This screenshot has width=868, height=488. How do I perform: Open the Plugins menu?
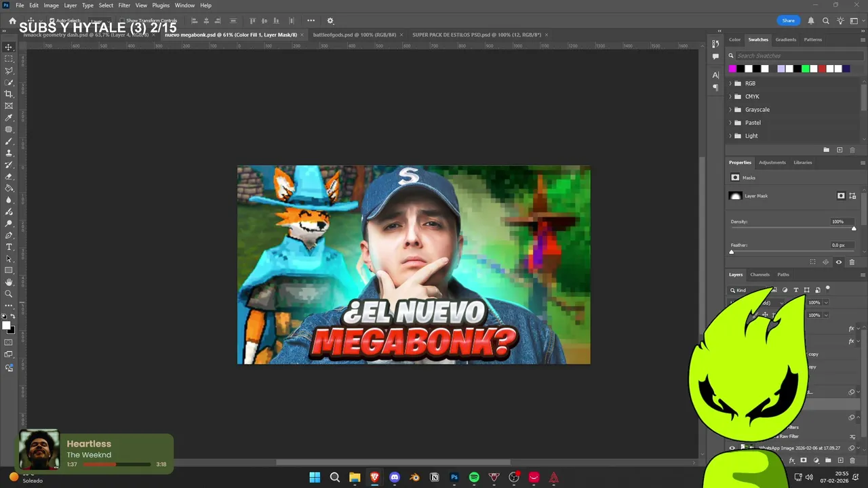tap(161, 5)
